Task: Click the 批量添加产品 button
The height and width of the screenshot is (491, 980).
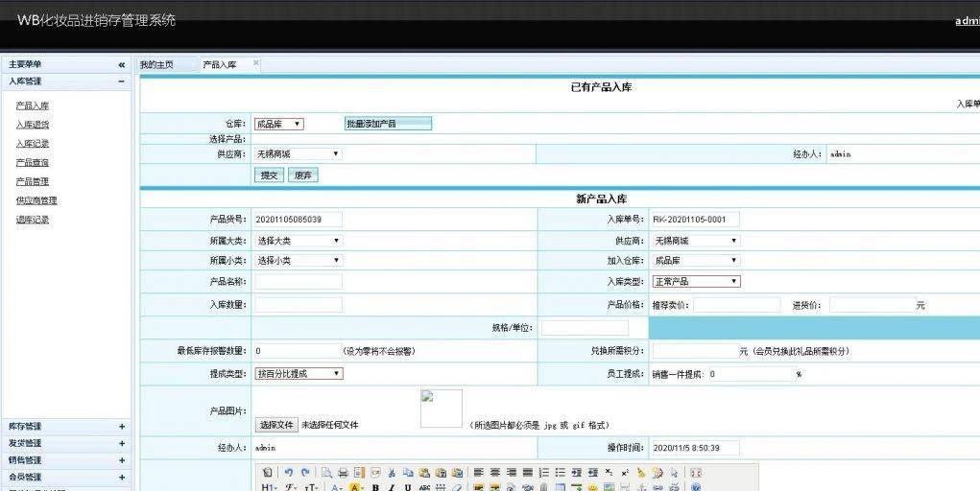Action: [388, 124]
